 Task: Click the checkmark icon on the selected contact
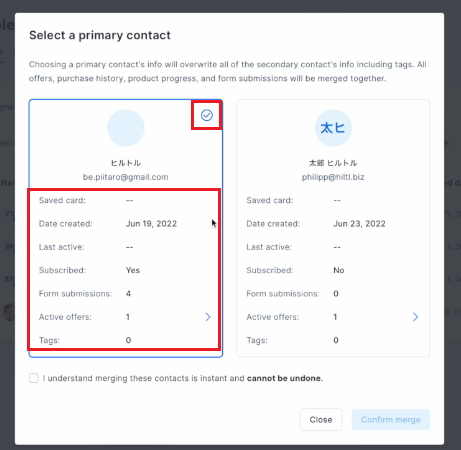click(x=207, y=115)
